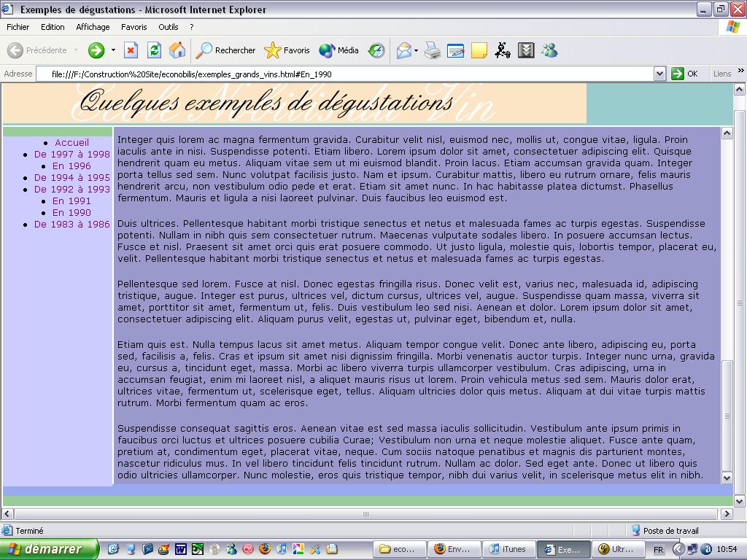Click the horizontal scrollbar thumb
747x560 pixels.
point(366,514)
